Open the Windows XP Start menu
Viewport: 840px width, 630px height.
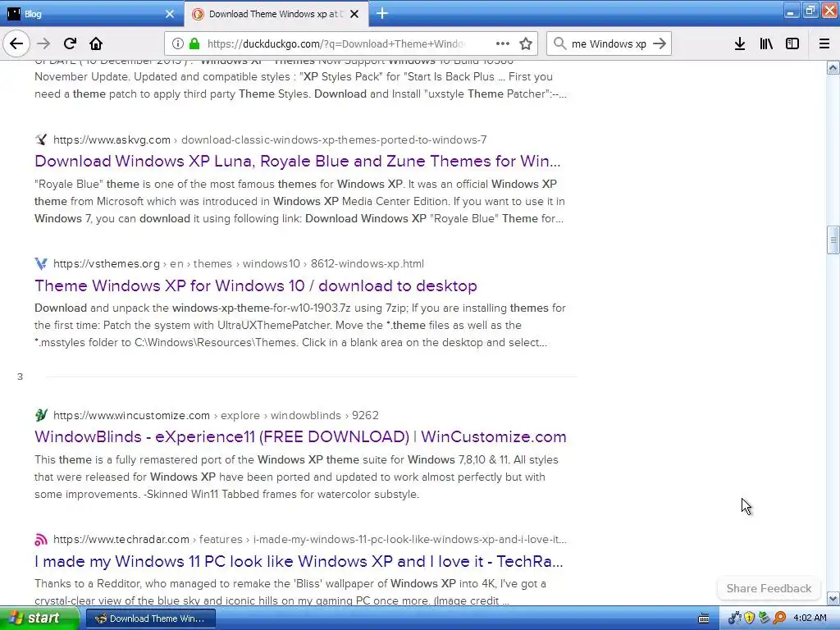click(39, 619)
